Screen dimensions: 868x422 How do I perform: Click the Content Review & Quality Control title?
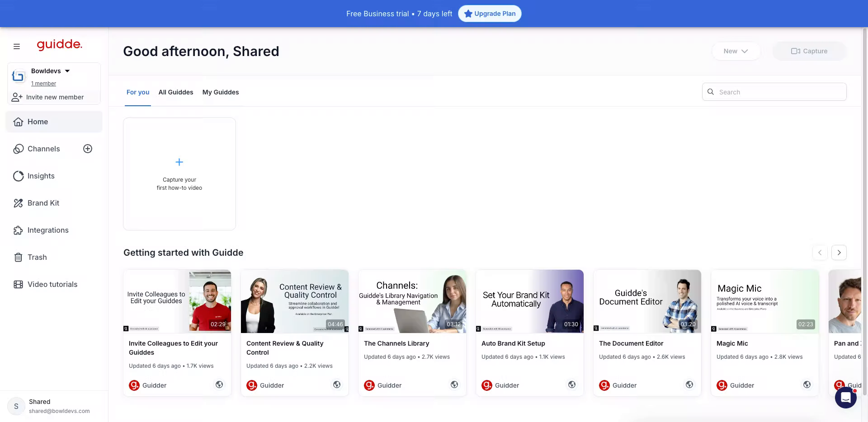click(285, 348)
